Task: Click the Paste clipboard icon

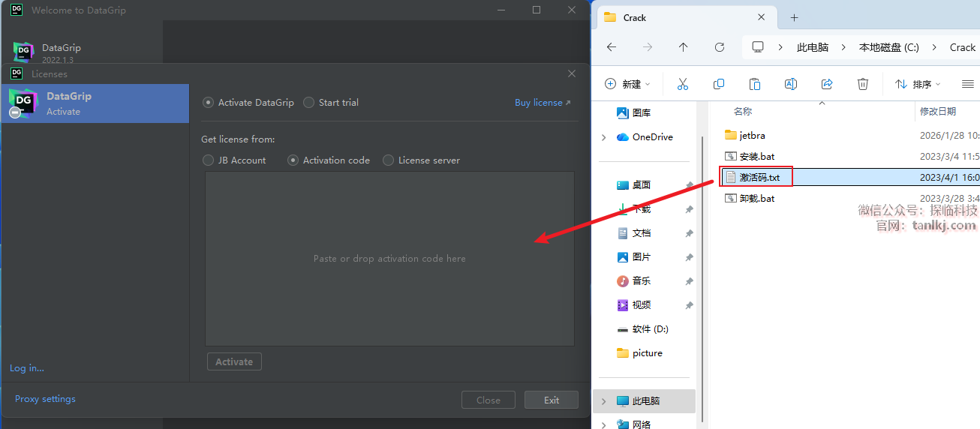Action: pyautogui.click(x=755, y=84)
